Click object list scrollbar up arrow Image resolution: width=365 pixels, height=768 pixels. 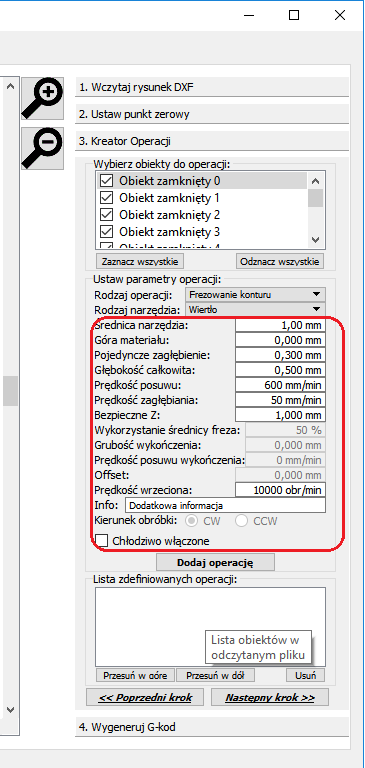316,181
